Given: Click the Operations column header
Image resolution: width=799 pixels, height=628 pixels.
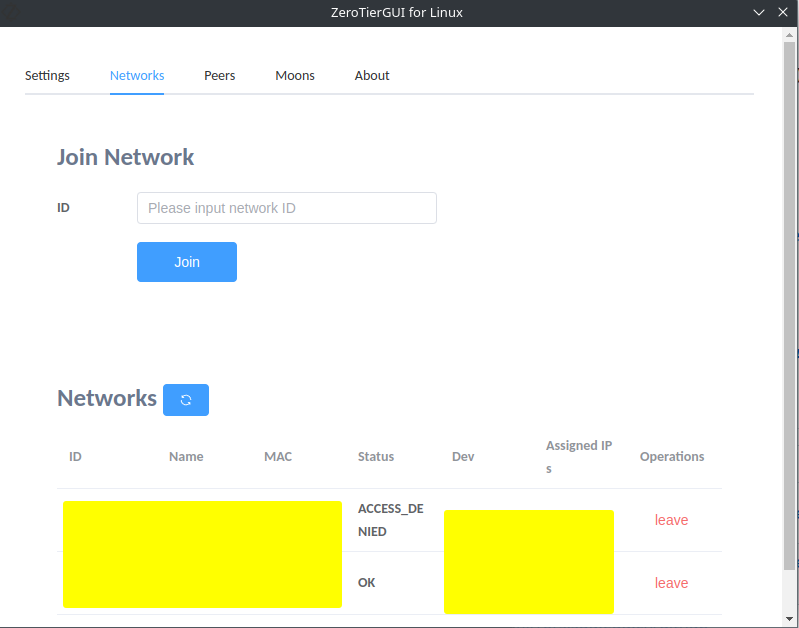Looking at the screenshot, I should (x=672, y=456).
